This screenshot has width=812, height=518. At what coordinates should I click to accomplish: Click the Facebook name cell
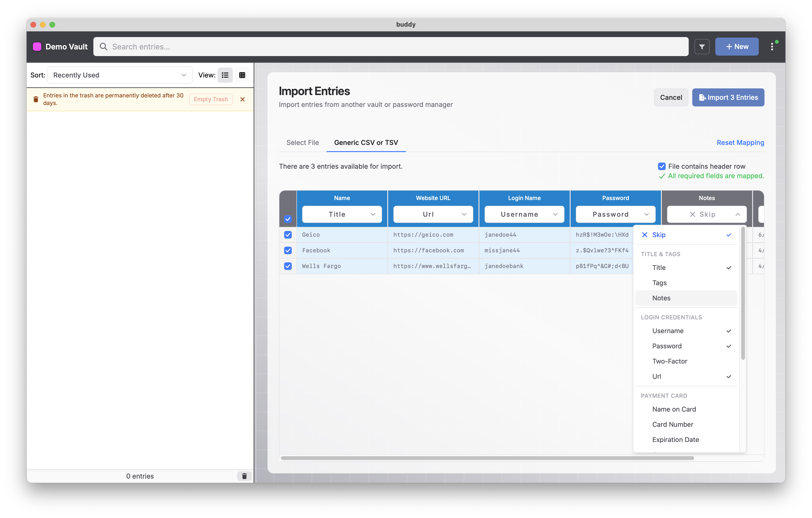pos(342,250)
